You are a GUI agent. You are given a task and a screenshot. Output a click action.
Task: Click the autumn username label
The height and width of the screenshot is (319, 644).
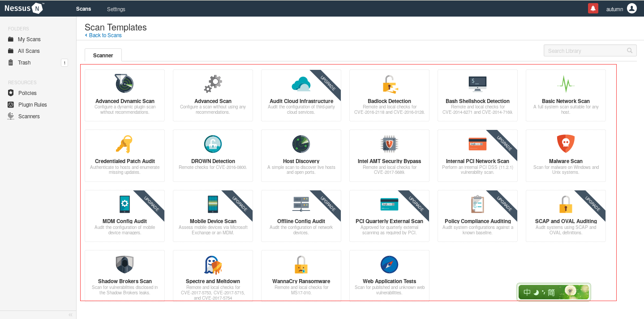(614, 9)
